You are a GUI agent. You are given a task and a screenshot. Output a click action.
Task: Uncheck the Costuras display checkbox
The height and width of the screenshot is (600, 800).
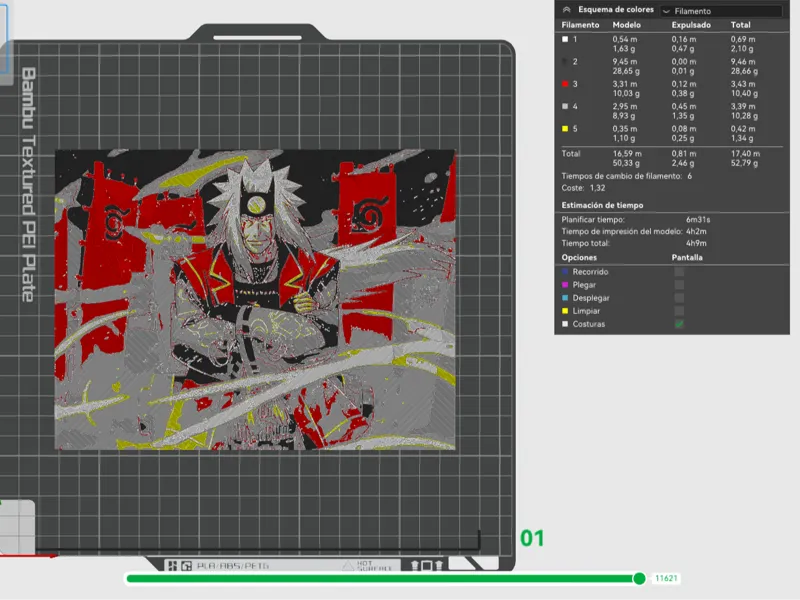(679, 324)
